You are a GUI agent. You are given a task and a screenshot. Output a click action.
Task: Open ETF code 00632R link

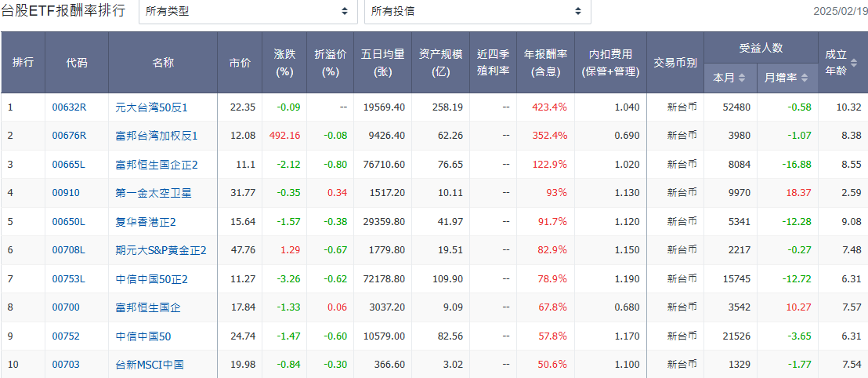pyautogui.click(x=69, y=107)
